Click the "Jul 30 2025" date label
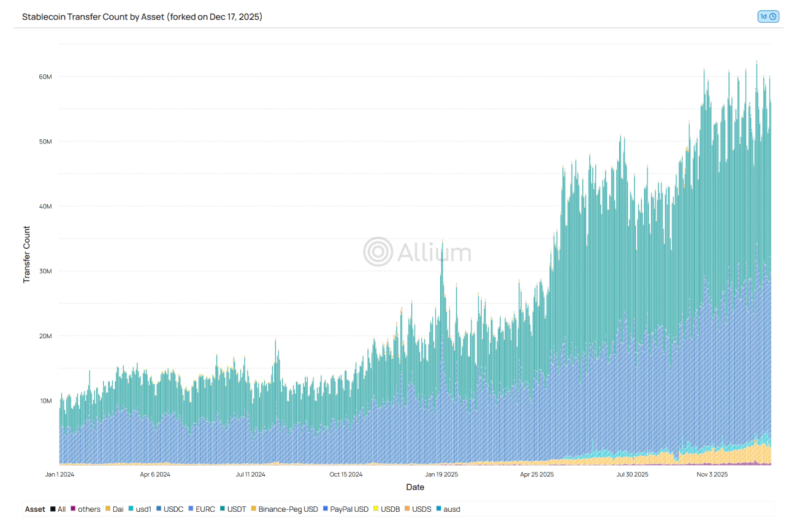Image resolution: width=797 pixels, height=532 pixels. (x=632, y=474)
